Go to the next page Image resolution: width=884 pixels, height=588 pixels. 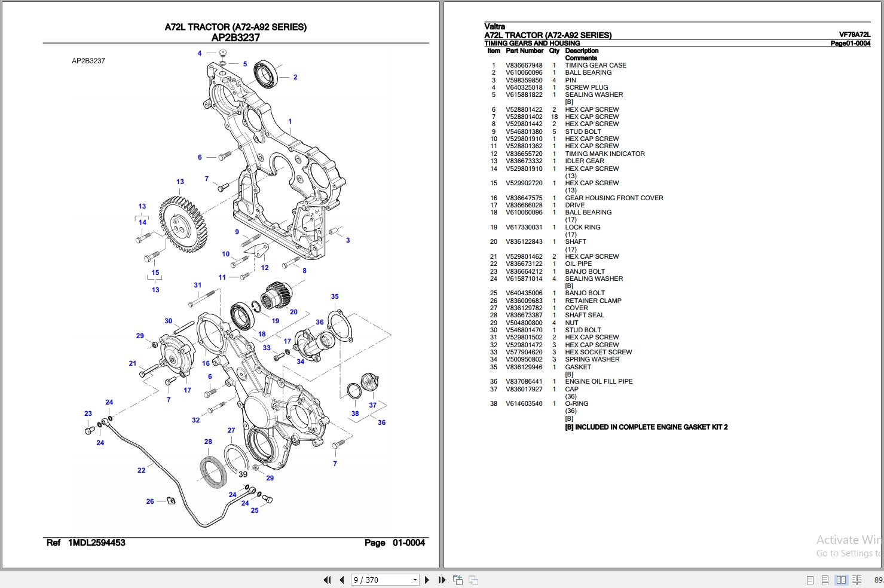coord(427,580)
